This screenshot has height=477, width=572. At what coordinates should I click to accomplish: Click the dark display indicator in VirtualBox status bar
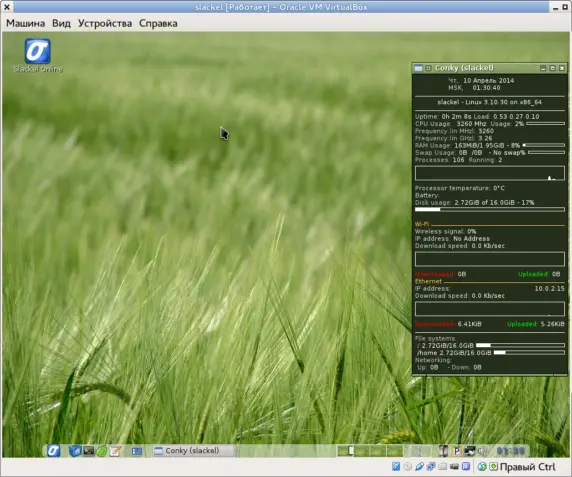point(454,466)
